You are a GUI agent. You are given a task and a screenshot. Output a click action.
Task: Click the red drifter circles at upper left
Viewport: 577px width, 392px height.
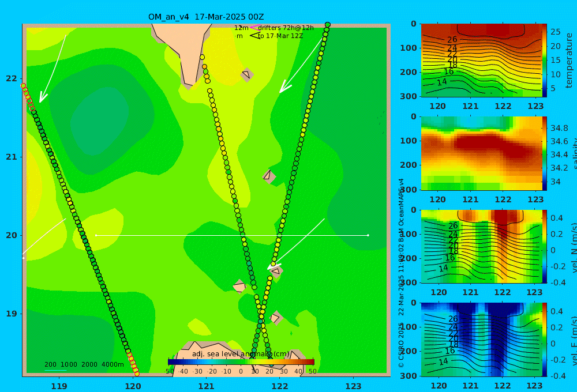(x=28, y=97)
